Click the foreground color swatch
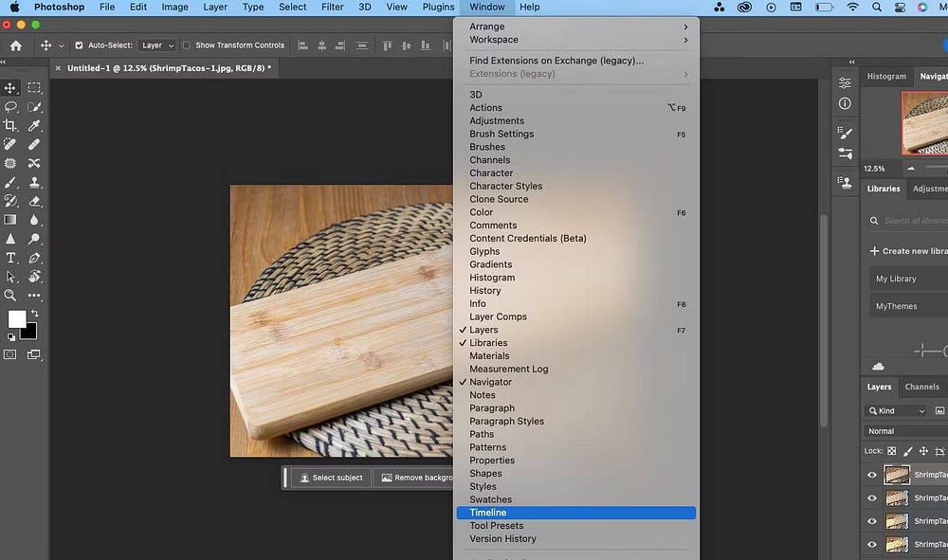Screen dimensions: 948x560 (17, 319)
